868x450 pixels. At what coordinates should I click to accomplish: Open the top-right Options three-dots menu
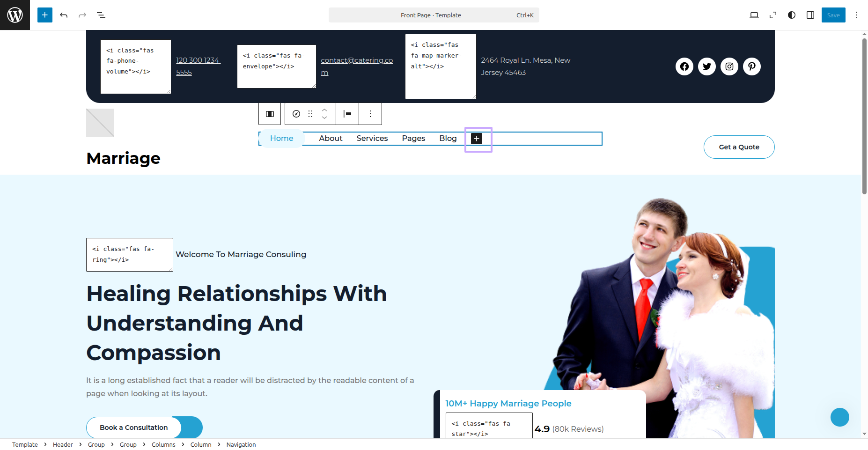857,15
